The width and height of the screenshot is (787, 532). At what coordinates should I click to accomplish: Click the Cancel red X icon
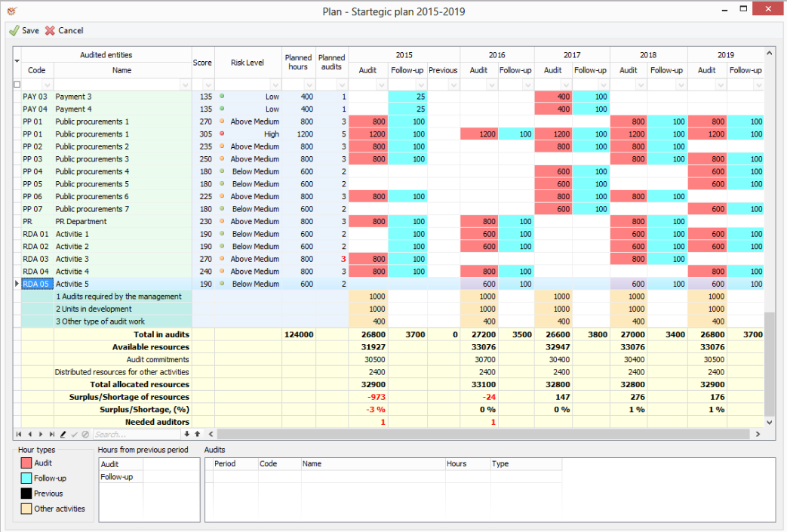[50, 31]
